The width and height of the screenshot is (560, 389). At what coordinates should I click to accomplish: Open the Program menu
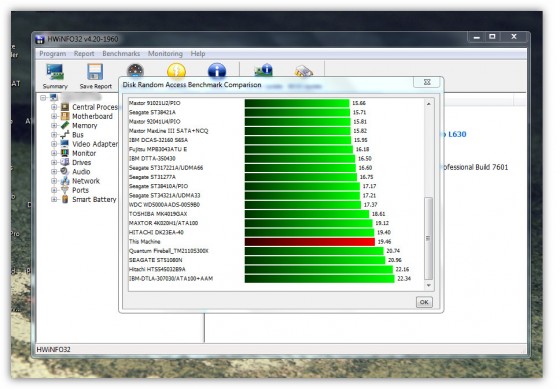point(52,54)
